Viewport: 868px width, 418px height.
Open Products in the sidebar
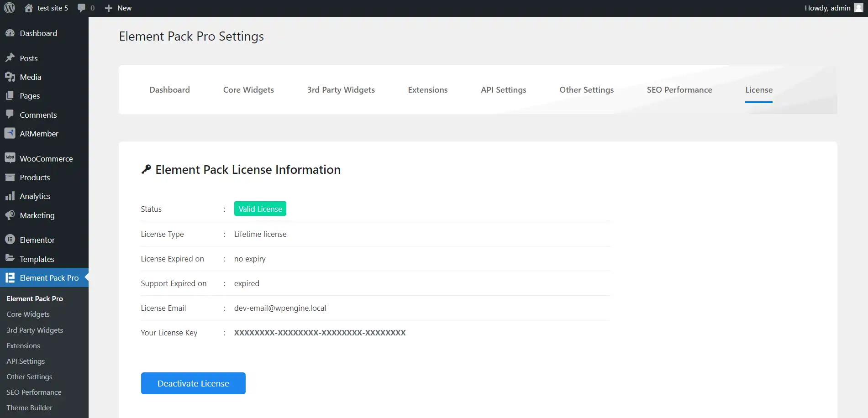coord(35,178)
